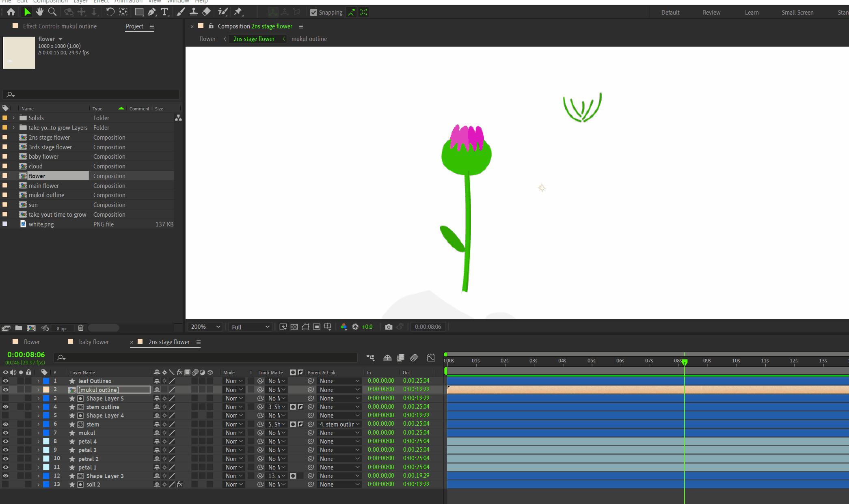This screenshot has height=504, width=849.
Task: Switch to the baby flower timeline tab
Action: pos(94,342)
